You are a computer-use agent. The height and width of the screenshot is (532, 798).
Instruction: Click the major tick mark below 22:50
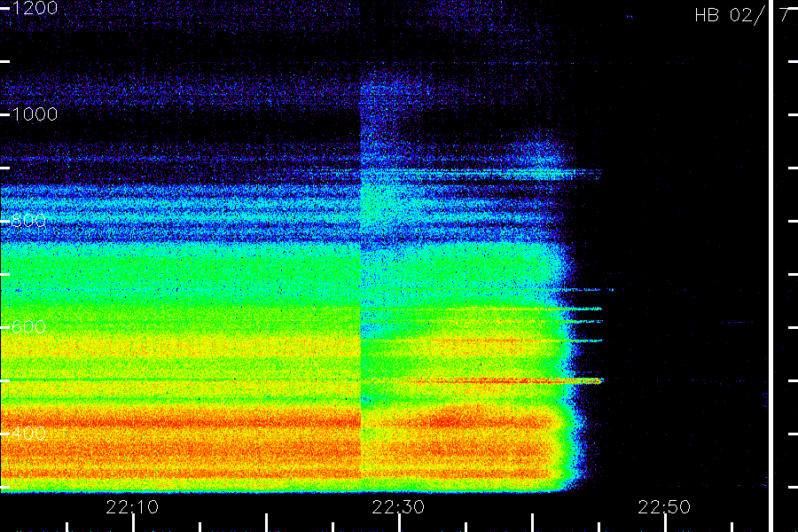665,523
